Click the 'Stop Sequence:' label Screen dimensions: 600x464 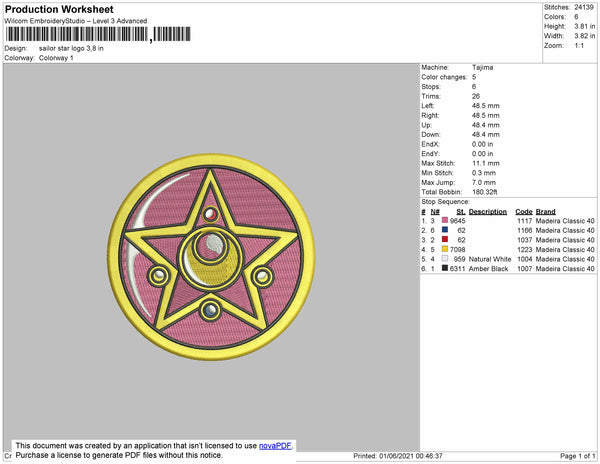(445, 202)
